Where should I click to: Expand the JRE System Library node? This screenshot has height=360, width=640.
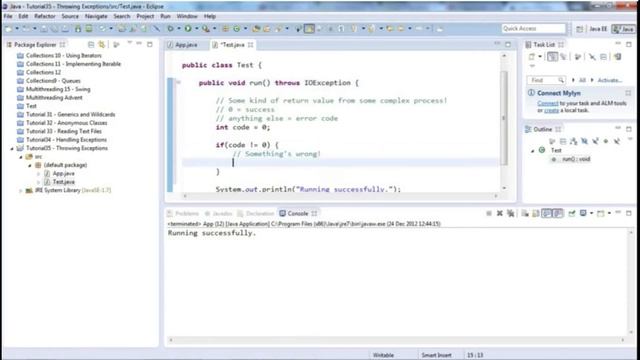(x=21, y=191)
